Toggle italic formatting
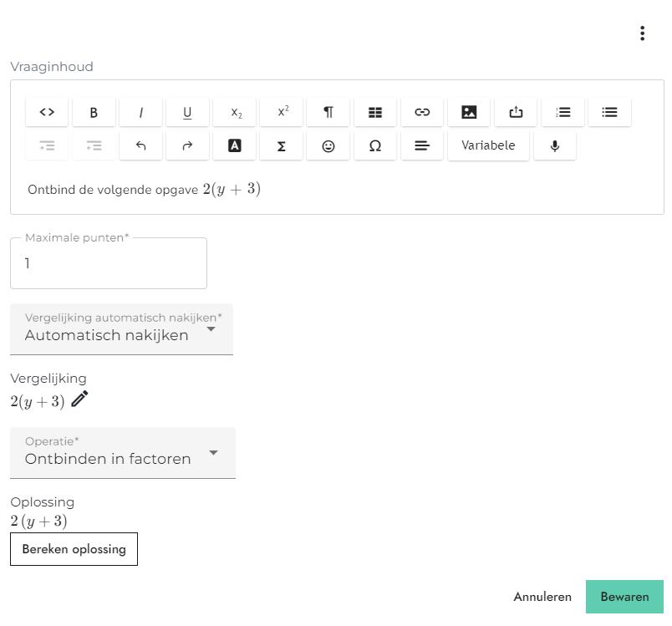Viewport: 672px width, 626px height. coord(140,112)
